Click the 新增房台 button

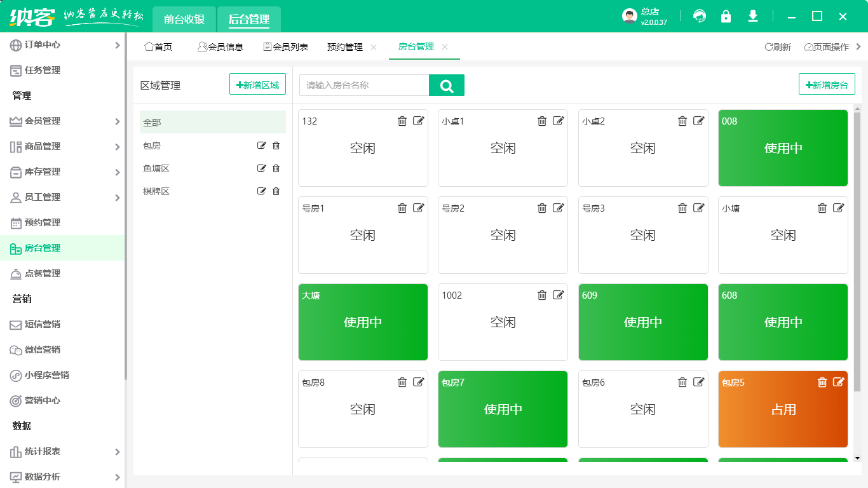click(x=827, y=83)
